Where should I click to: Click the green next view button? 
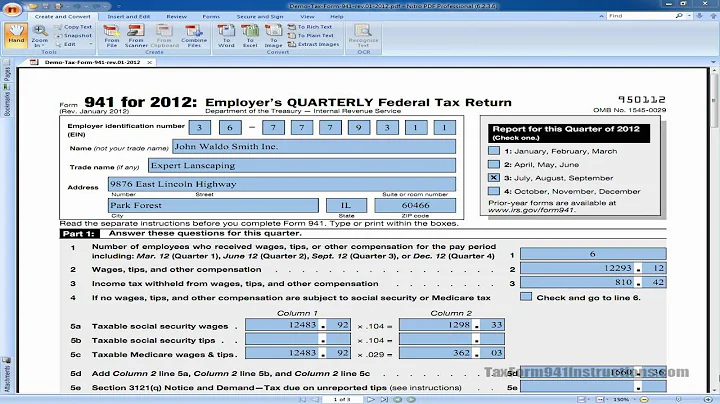[411, 399]
